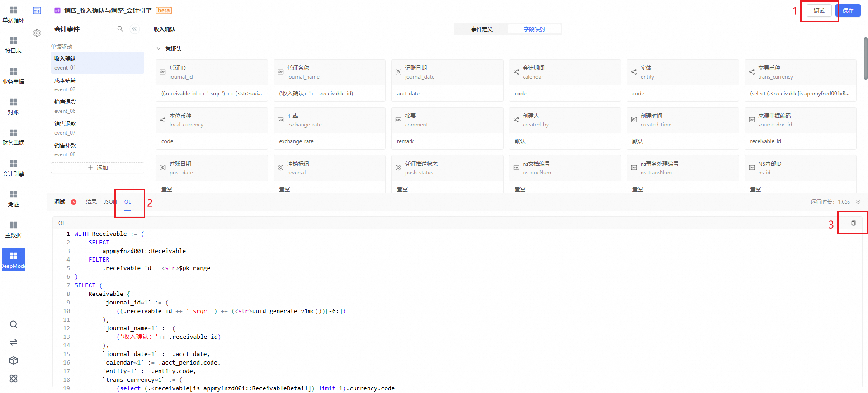Image resolution: width=868 pixels, height=393 pixels.
Task: Click the swap arrows icon in sidebar
Action: 14,342
